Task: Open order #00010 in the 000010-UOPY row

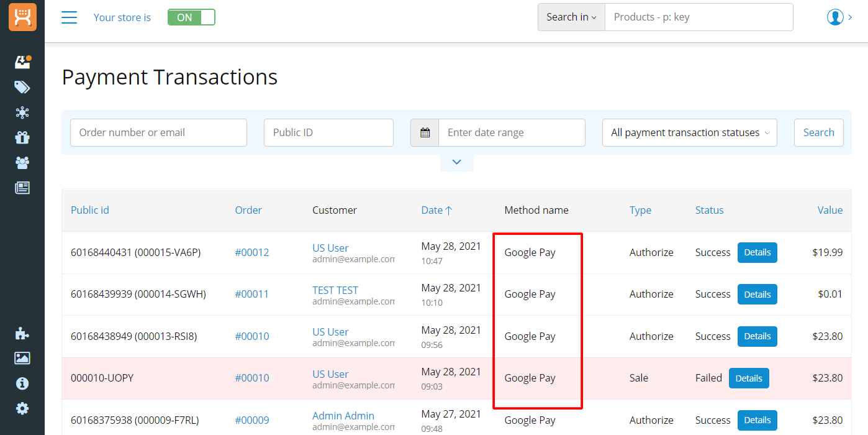Action: (252, 378)
